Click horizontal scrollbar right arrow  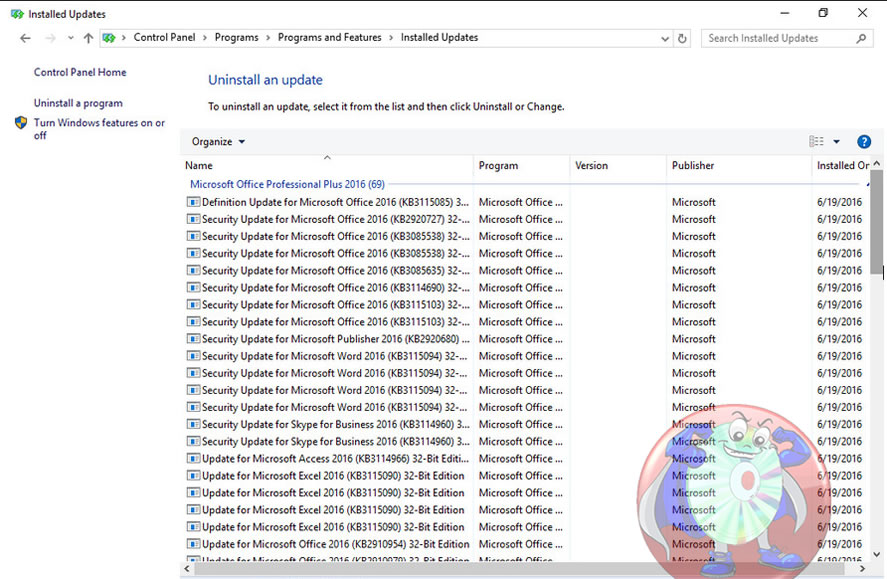862,568
